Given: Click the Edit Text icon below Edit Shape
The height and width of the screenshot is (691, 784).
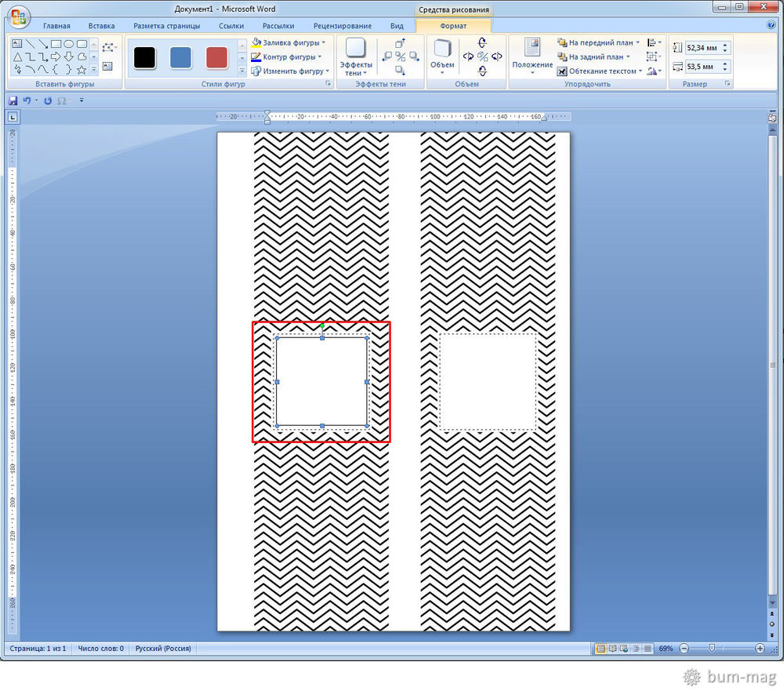Looking at the screenshot, I should [107, 66].
